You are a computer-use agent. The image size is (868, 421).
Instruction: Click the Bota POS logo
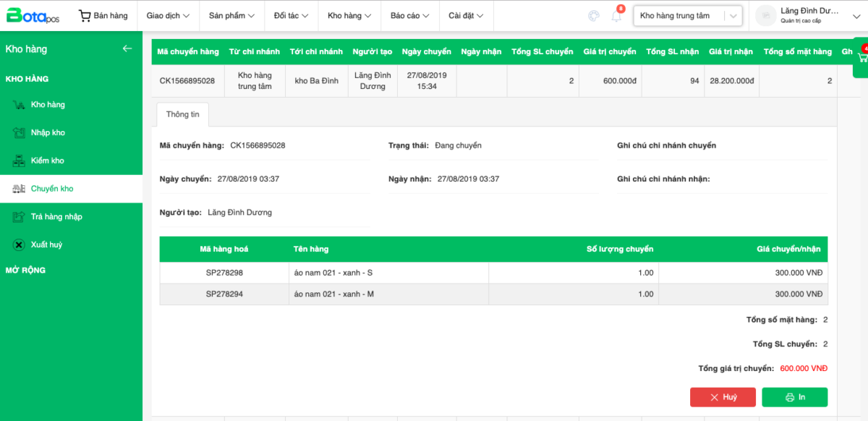(33, 15)
